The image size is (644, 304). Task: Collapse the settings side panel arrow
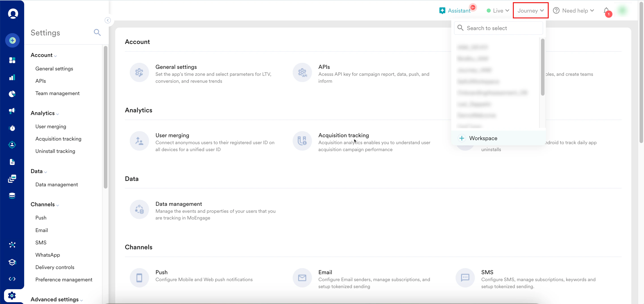click(x=107, y=20)
